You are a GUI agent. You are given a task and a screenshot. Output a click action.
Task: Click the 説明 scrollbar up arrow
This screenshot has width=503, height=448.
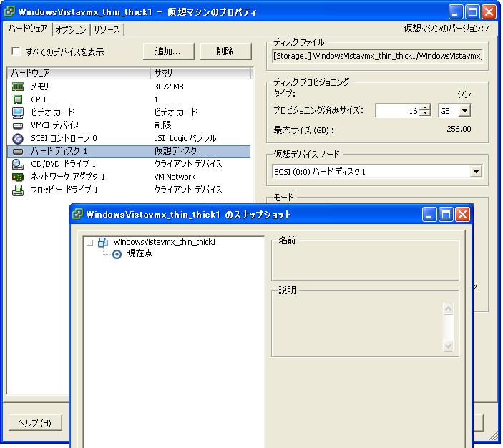(x=448, y=308)
